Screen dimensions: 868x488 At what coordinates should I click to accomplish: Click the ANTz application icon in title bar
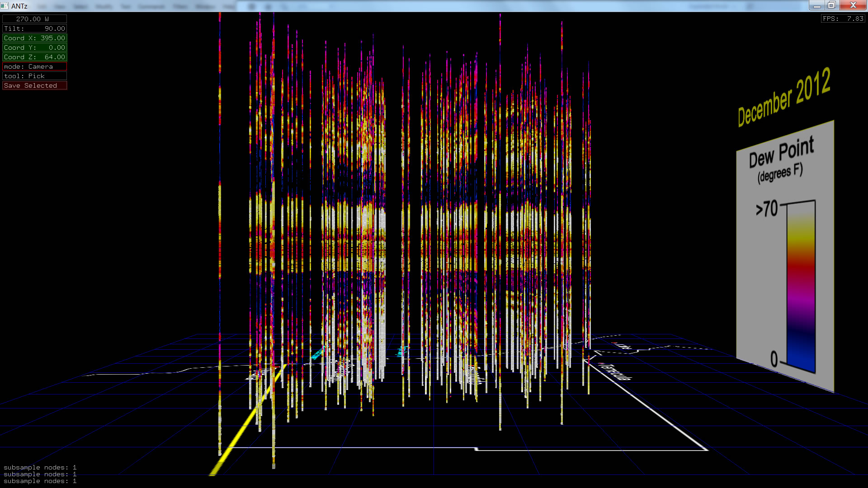(5, 6)
